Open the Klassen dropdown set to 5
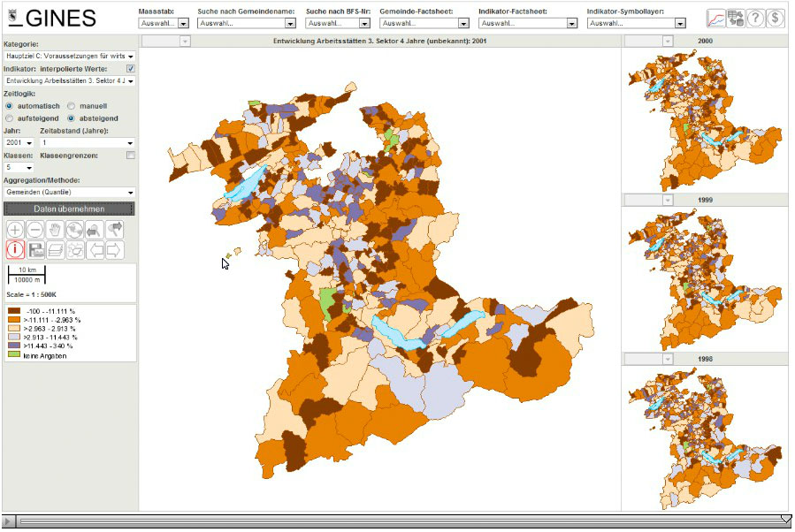Image resolution: width=795 pixels, height=532 pixels. pos(19,168)
